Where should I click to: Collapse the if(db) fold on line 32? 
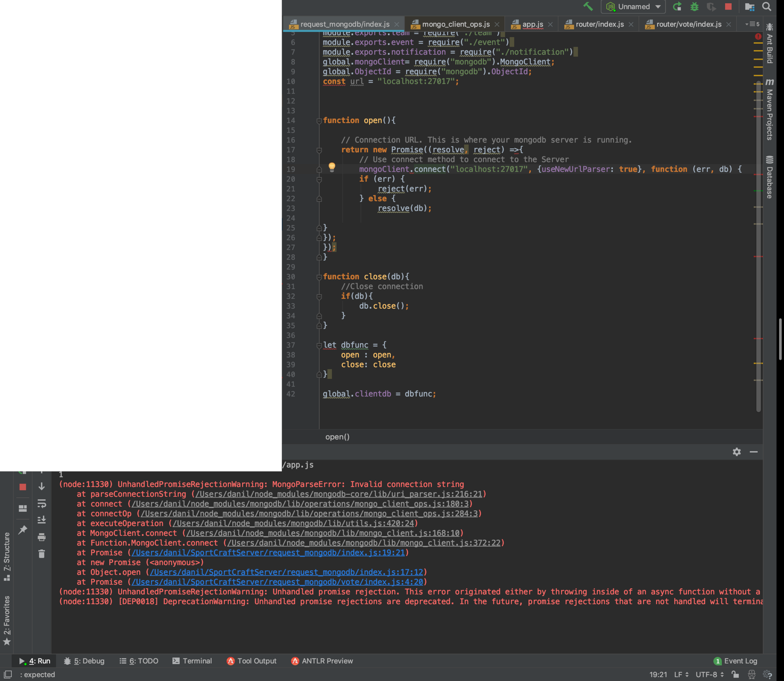319,297
